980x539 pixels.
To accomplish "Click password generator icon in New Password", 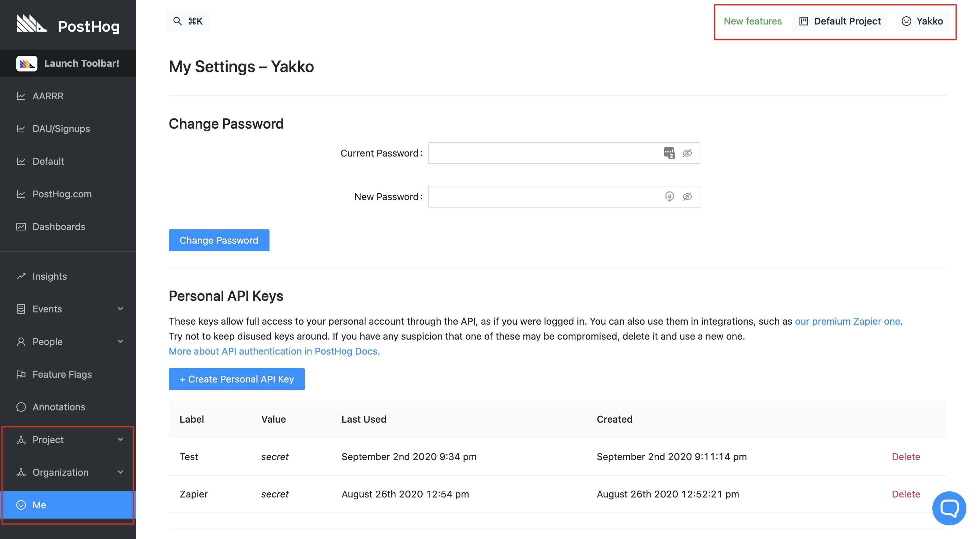I will click(669, 197).
